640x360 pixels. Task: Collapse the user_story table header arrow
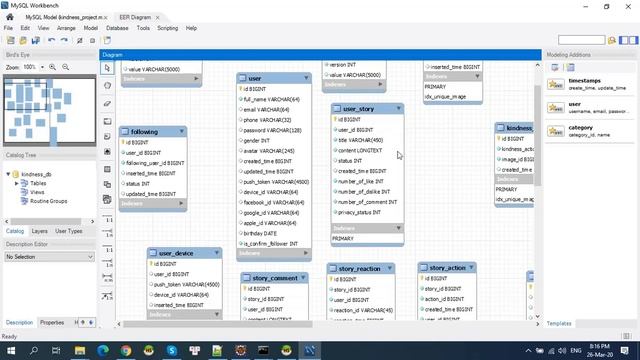399,108
